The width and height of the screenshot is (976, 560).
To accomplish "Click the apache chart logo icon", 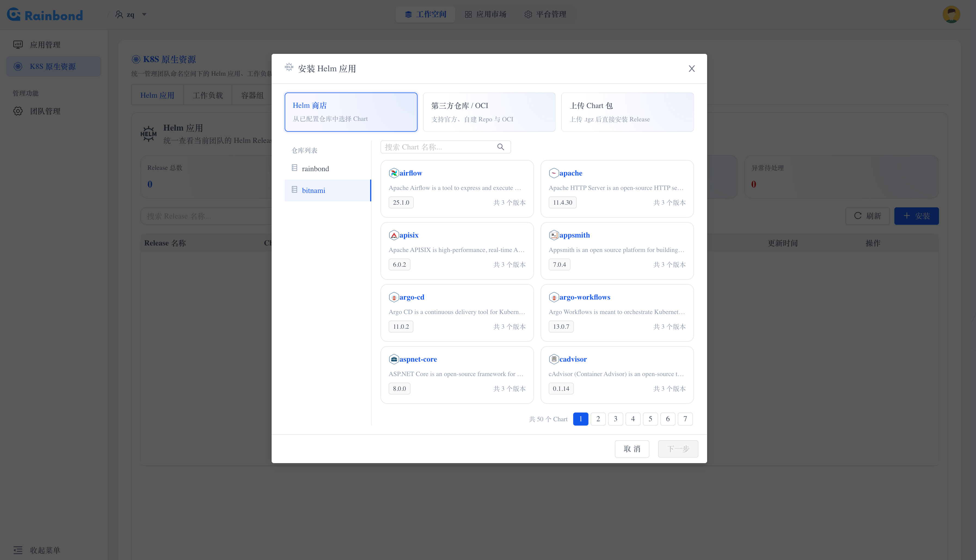I will point(554,173).
